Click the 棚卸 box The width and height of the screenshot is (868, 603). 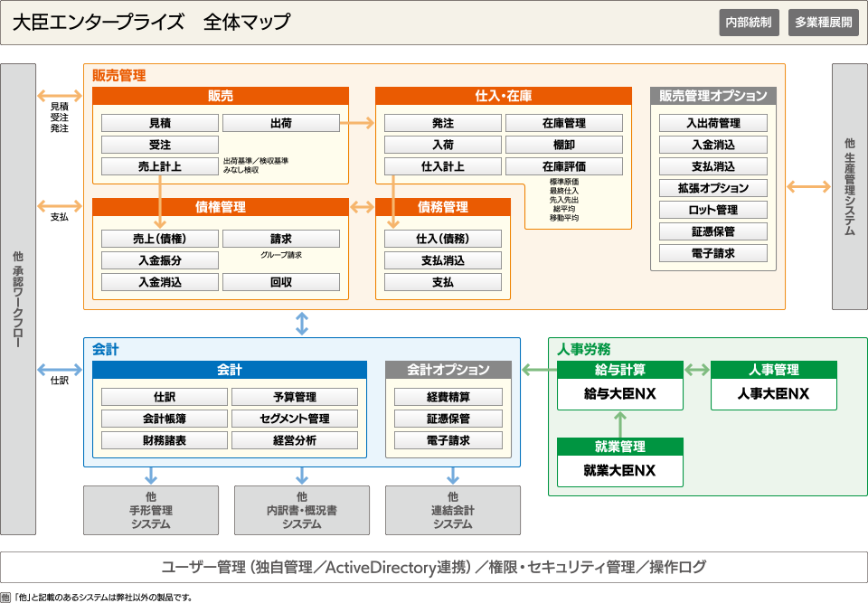[x=564, y=145]
